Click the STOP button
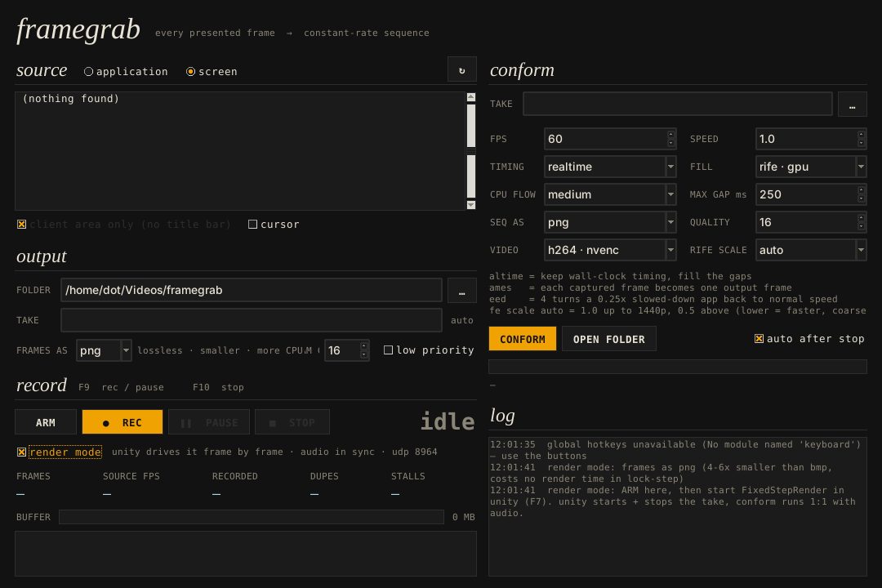The width and height of the screenshot is (882, 588). 292,422
